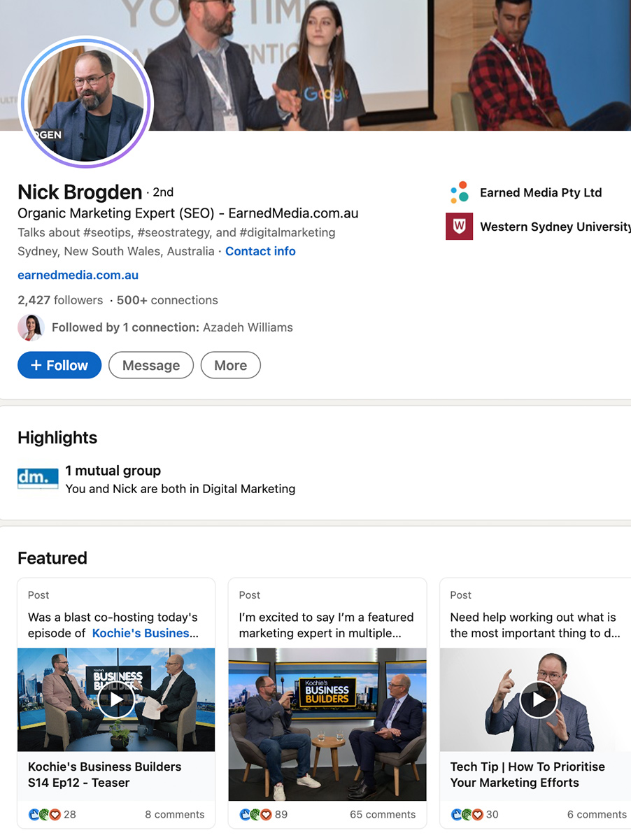This screenshot has width=631, height=840.
Task: Click the Message button
Action: pos(151,365)
